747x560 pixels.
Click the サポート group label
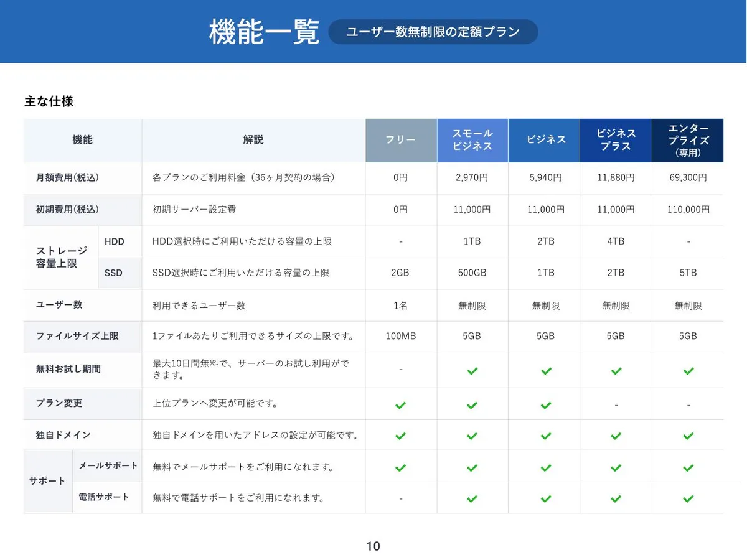pos(47,481)
